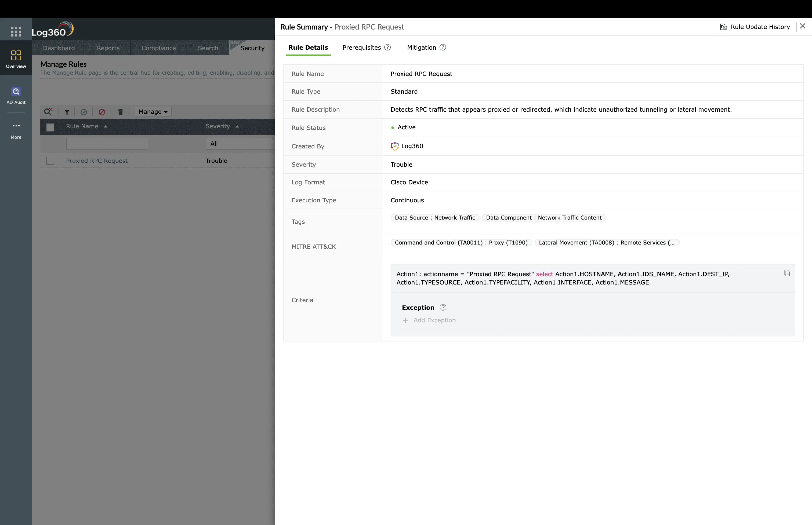Click the disable rule icon
812x525 pixels.
[x=102, y=112]
